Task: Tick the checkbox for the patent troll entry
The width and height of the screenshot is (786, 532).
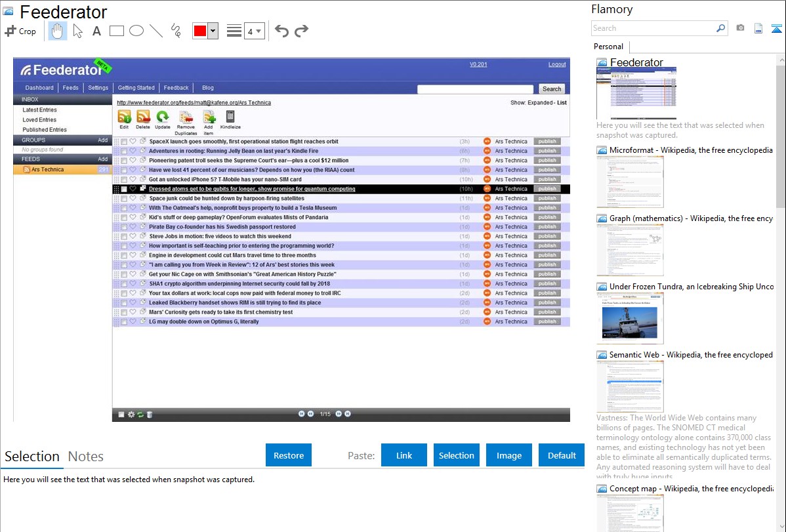Action: click(x=124, y=161)
